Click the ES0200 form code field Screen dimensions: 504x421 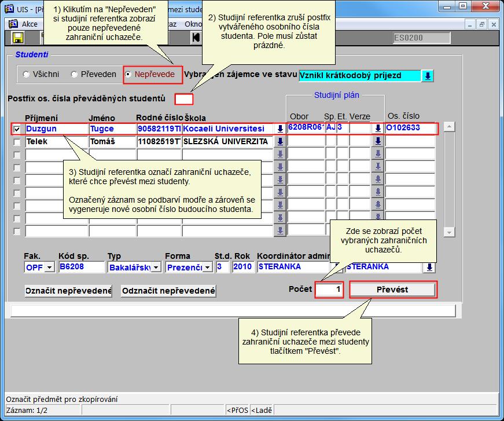tap(421, 38)
